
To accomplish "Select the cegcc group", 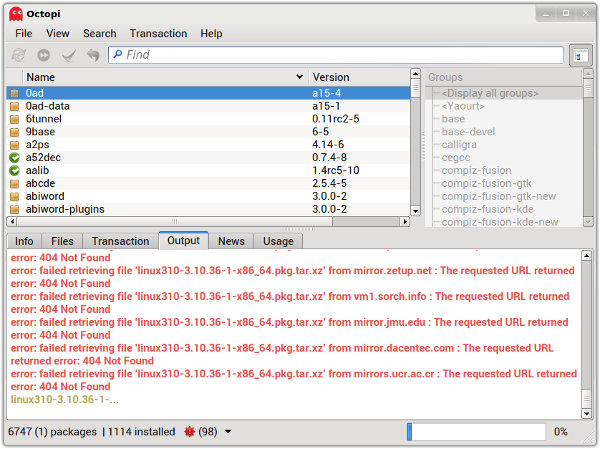I will pos(456,158).
